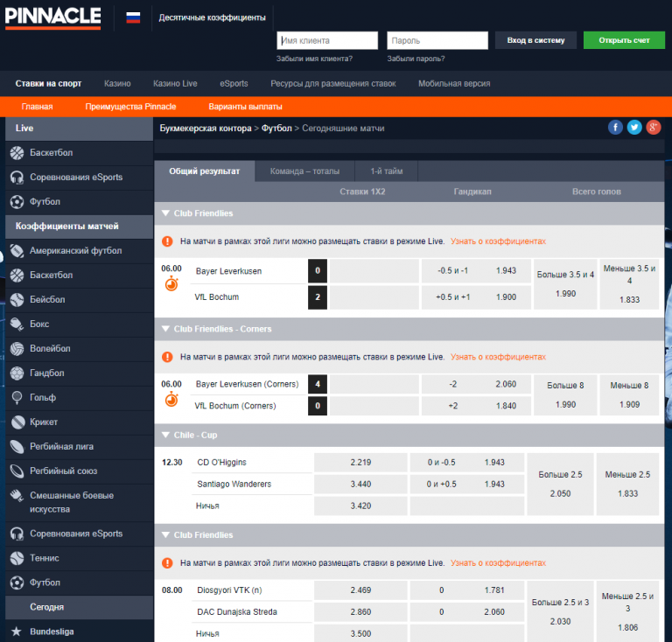Go to Главная in orange bar
This screenshot has height=642, width=672.
coord(38,107)
